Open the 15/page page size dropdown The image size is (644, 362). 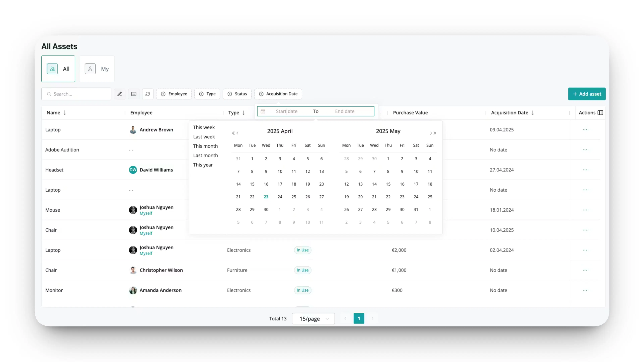tap(313, 319)
